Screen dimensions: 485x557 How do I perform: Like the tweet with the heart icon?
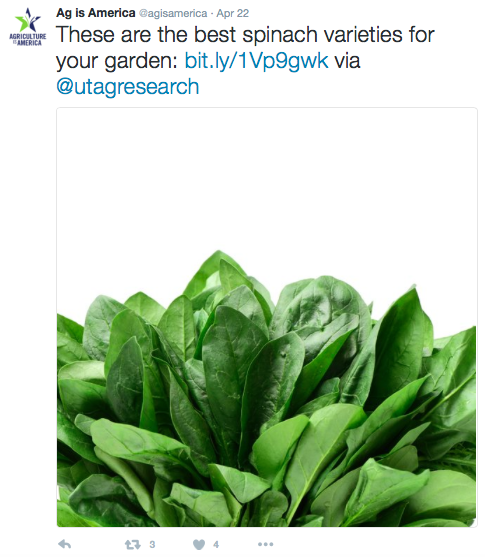(199, 544)
